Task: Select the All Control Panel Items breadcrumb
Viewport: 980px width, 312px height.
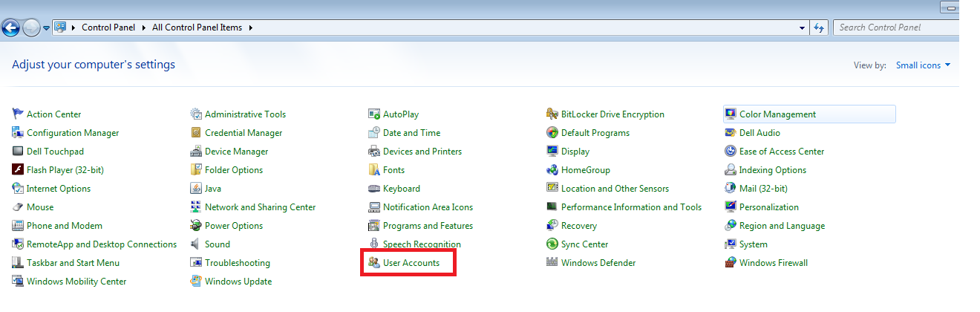Action: point(197,27)
